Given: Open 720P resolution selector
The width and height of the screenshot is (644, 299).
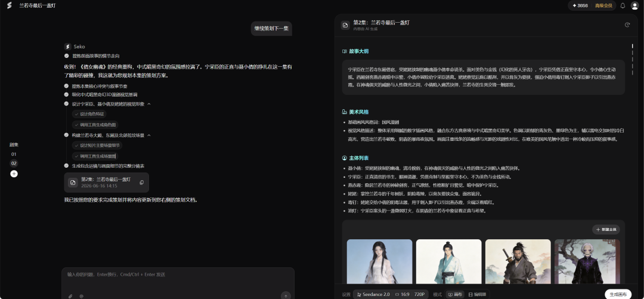Looking at the screenshot, I should click(419, 294).
